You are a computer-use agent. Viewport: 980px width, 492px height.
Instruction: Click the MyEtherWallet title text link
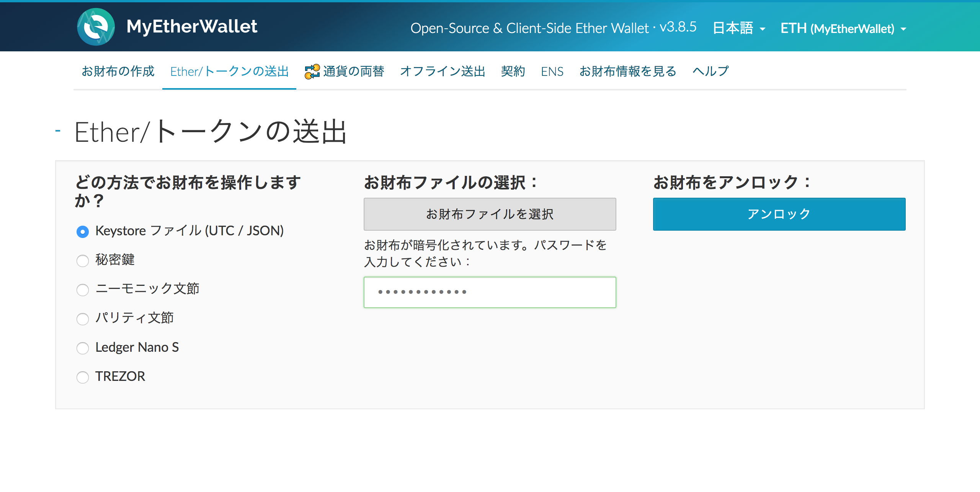click(192, 27)
